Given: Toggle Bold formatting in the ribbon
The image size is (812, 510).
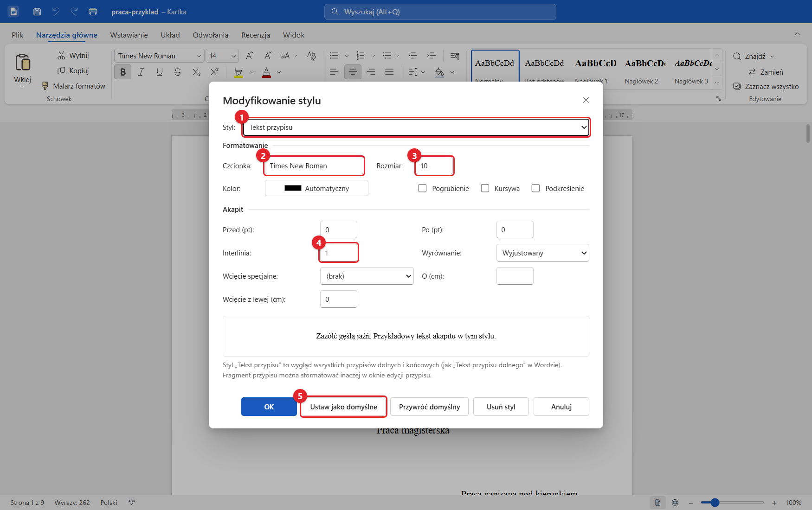Looking at the screenshot, I should [123, 72].
